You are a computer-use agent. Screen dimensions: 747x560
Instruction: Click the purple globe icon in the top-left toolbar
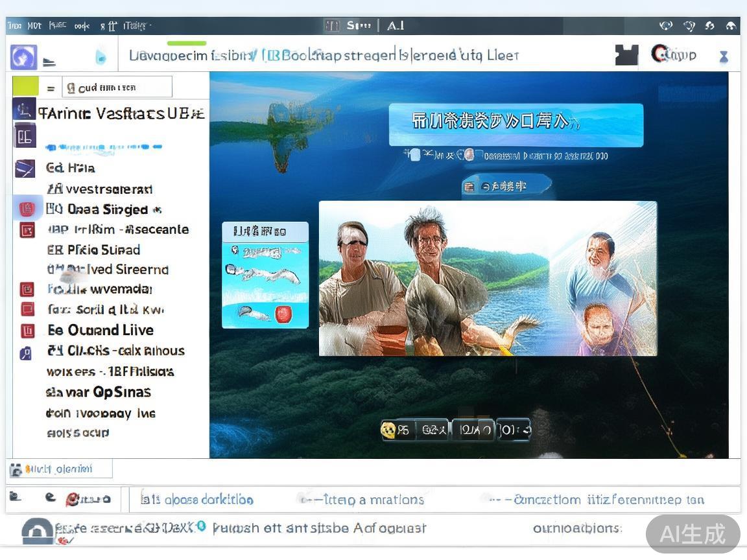(x=23, y=57)
